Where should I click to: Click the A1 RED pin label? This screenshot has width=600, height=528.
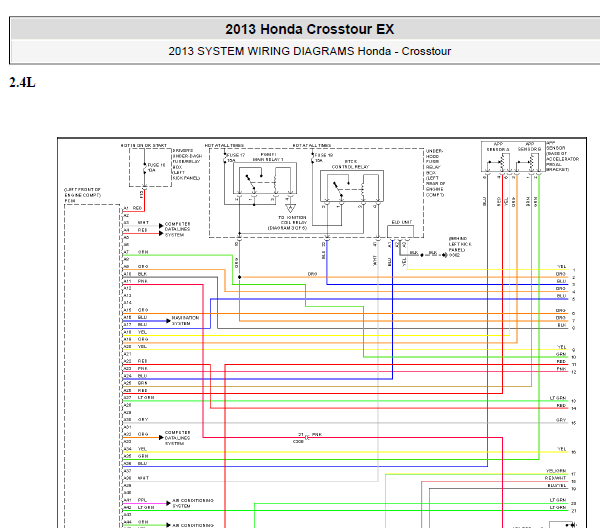click(132, 208)
